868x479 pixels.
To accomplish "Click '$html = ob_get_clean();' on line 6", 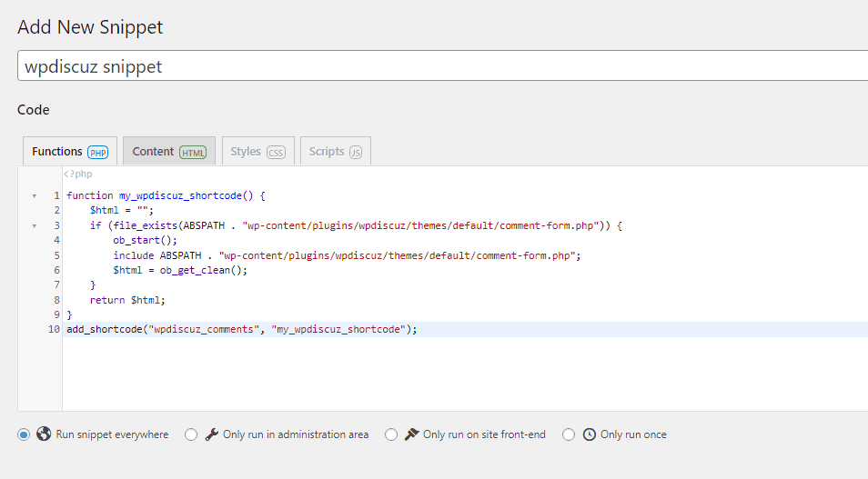I will coord(180,270).
